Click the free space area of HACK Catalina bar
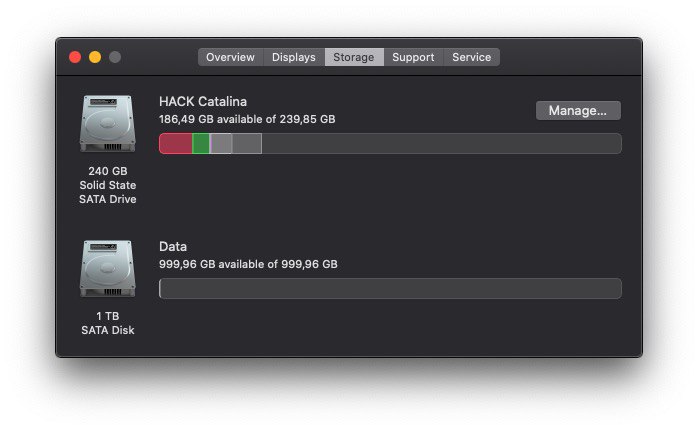 click(x=442, y=143)
